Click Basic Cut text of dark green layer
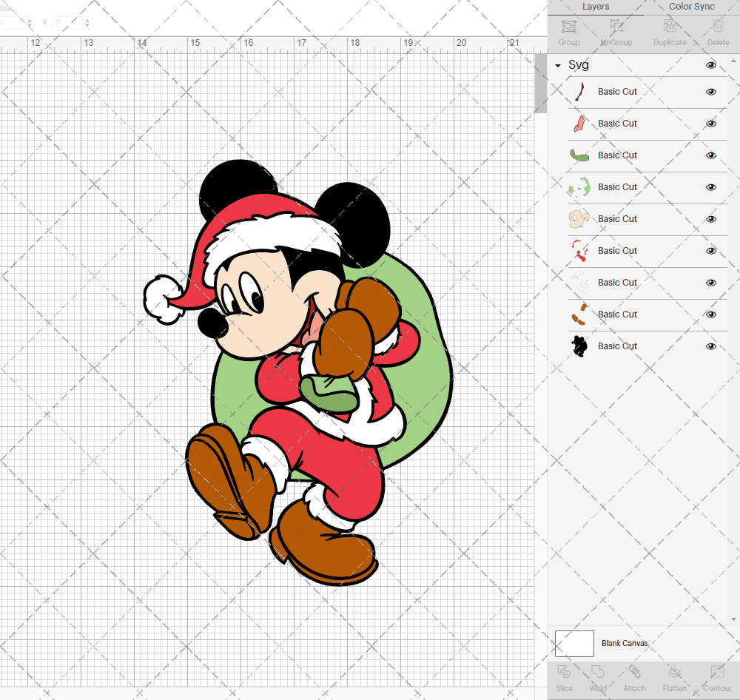The image size is (740, 700). click(617, 155)
